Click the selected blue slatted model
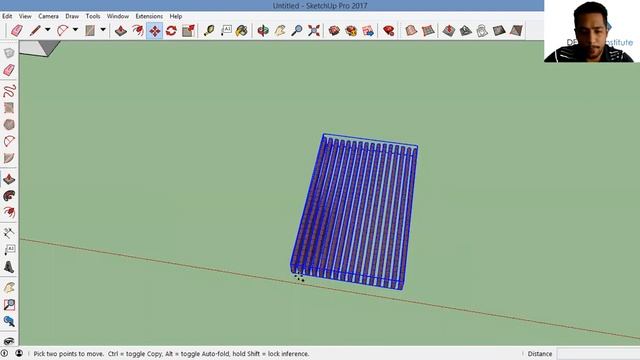This screenshot has width=640, height=360. (x=354, y=212)
